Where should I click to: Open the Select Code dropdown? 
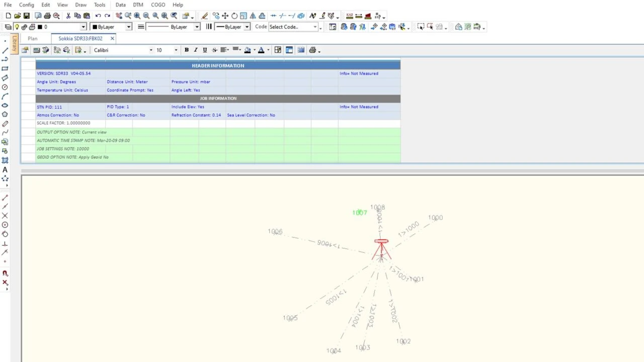pos(315,27)
